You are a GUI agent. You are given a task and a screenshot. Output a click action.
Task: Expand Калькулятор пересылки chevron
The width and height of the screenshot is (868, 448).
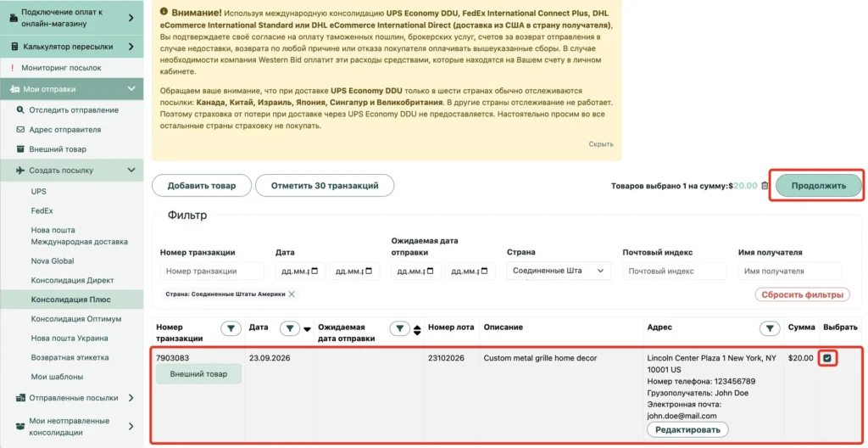click(131, 47)
